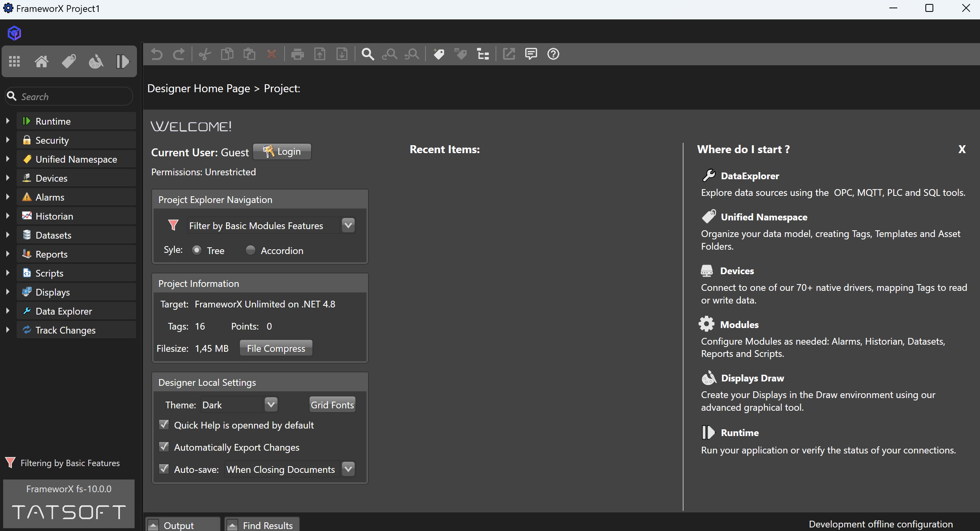980x531 pixels.
Task: Toggle Automatically Export Changes checkbox
Action: pos(164,447)
